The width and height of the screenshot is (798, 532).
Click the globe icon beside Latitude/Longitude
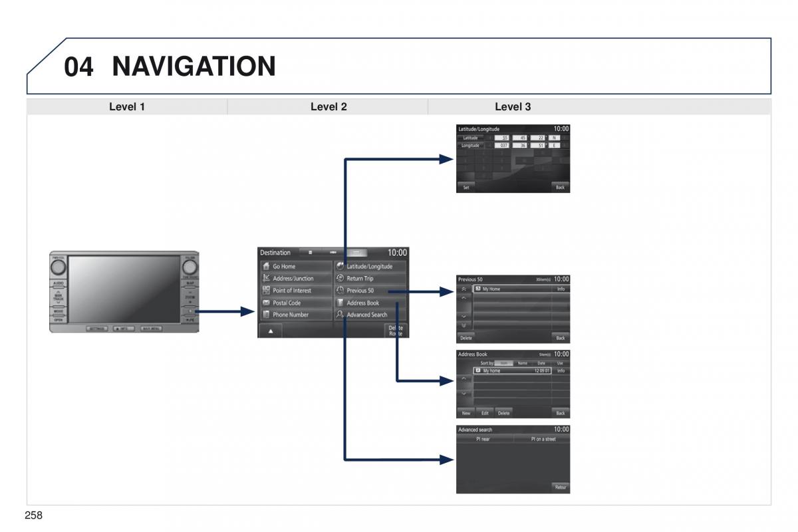click(340, 267)
